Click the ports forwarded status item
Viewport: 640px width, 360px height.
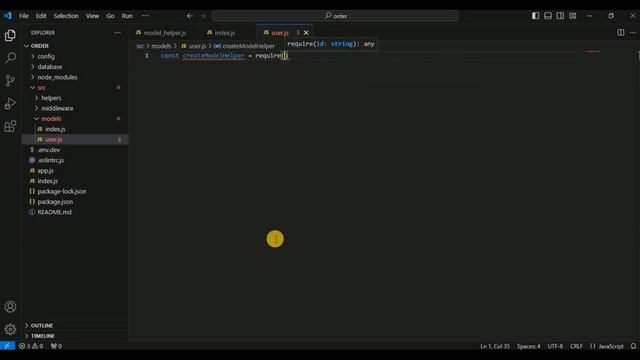56,346
